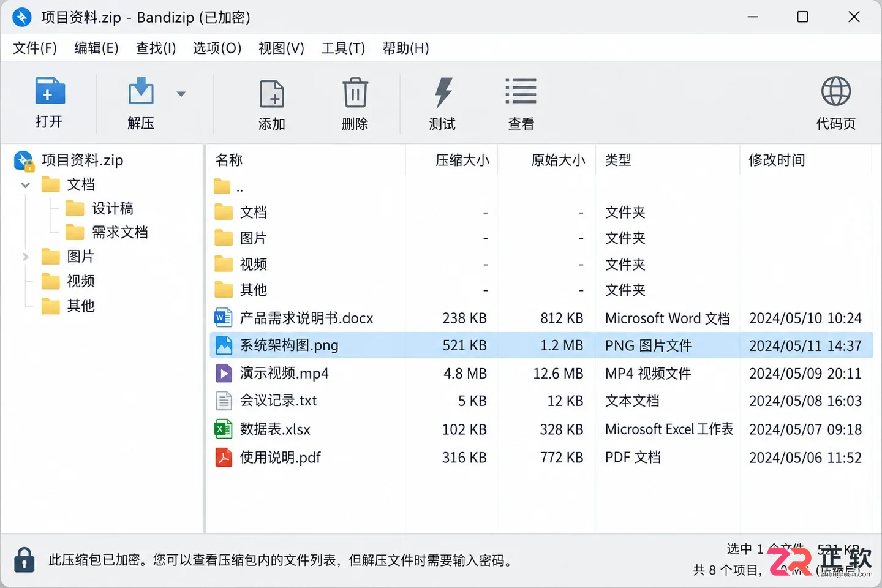Image resolution: width=882 pixels, height=588 pixels.
Task: Click the Add (添加) toolbar icon
Action: pyautogui.click(x=272, y=94)
